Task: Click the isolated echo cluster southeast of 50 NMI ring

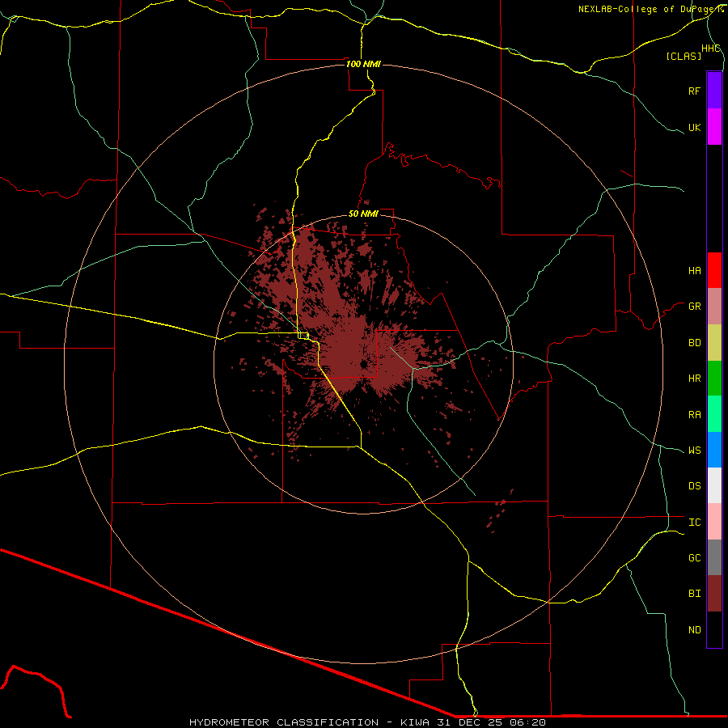Action: pos(500,510)
